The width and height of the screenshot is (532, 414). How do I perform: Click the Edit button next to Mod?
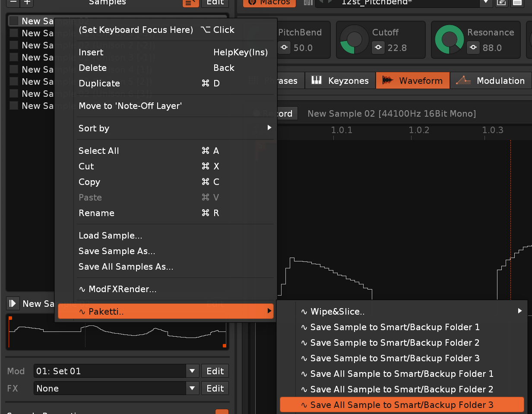[x=215, y=371]
